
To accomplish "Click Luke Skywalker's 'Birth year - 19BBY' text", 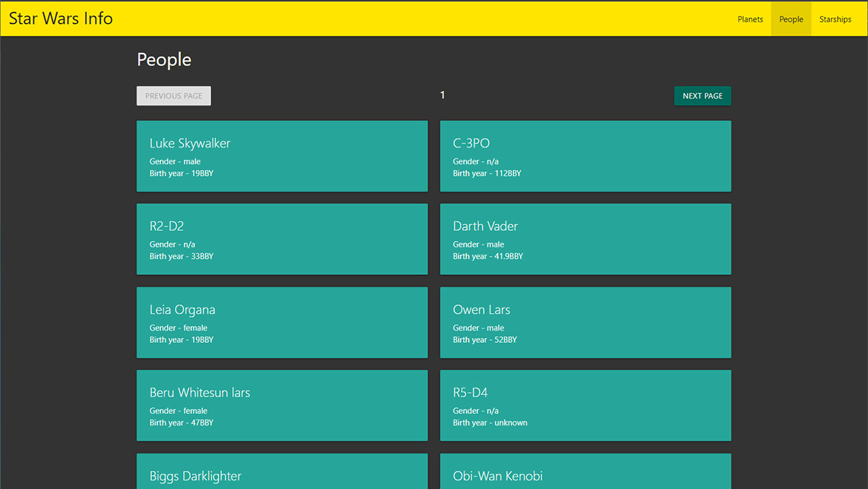I will point(182,174).
